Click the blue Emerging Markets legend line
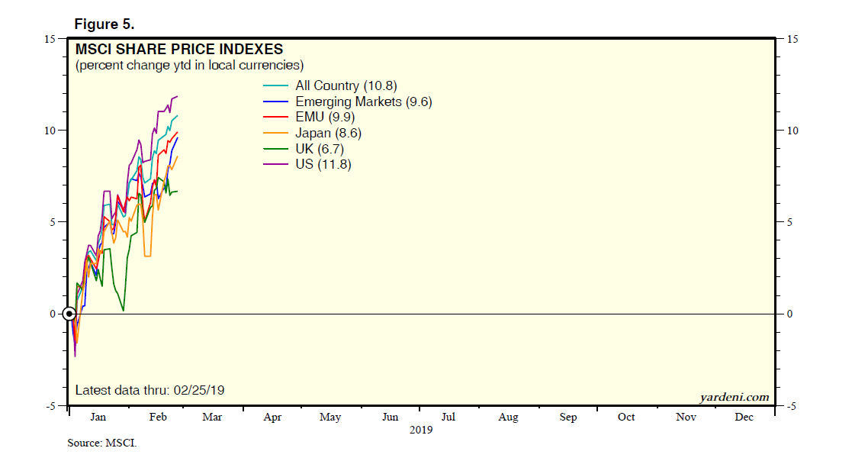Image resolution: width=868 pixels, height=474 pixels. point(275,102)
